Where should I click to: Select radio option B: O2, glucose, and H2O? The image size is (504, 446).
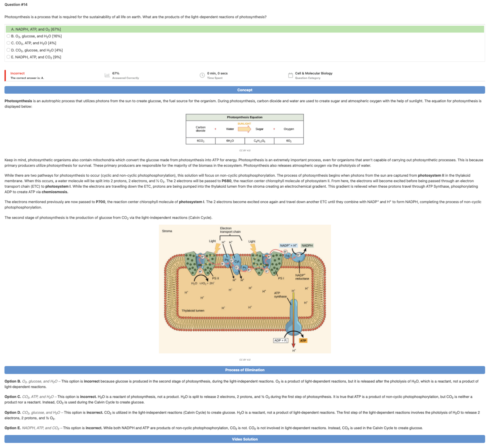(8, 36)
